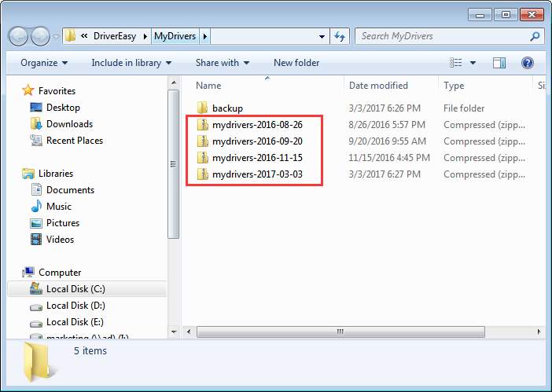Change your view icon
Screen dimensions: 552x392
pyautogui.click(x=456, y=63)
